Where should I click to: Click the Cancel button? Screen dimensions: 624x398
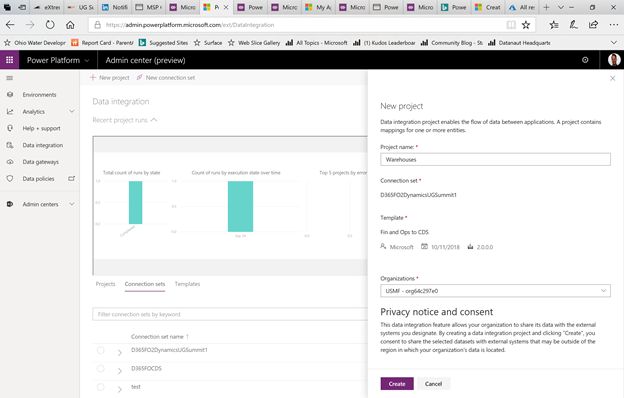[x=433, y=384]
